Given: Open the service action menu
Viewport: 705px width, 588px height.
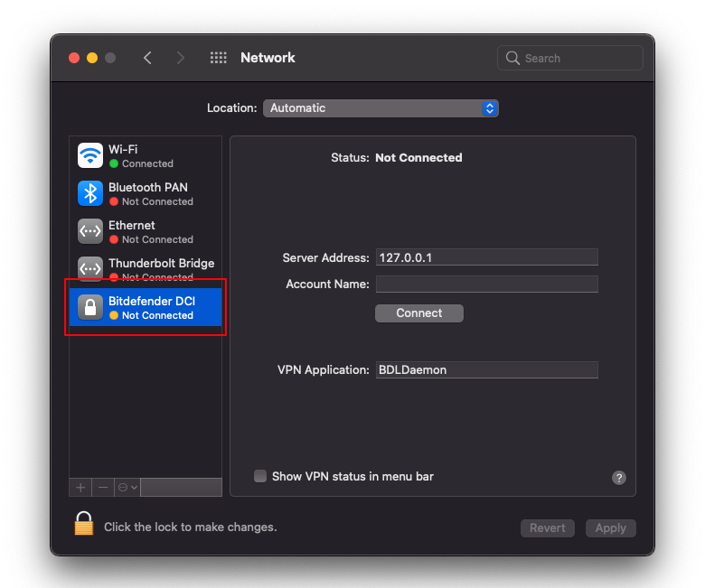Looking at the screenshot, I should (x=127, y=488).
